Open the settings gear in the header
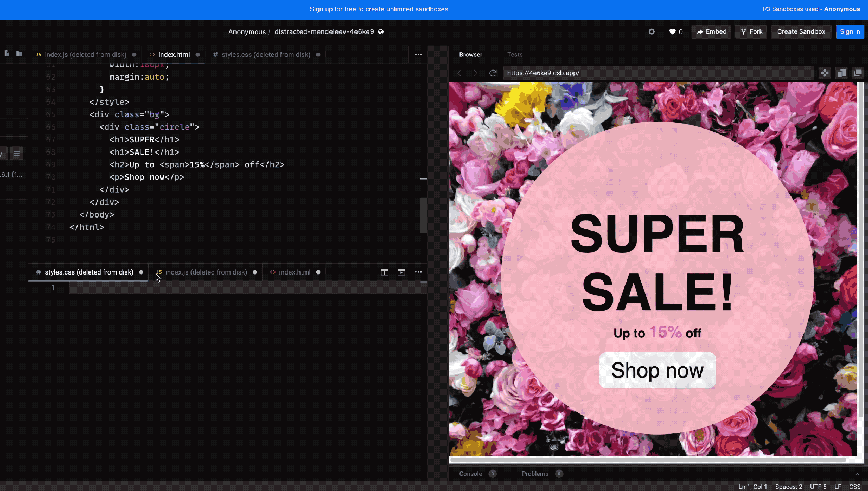868x491 pixels. pyautogui.click(x=652, y=32)
